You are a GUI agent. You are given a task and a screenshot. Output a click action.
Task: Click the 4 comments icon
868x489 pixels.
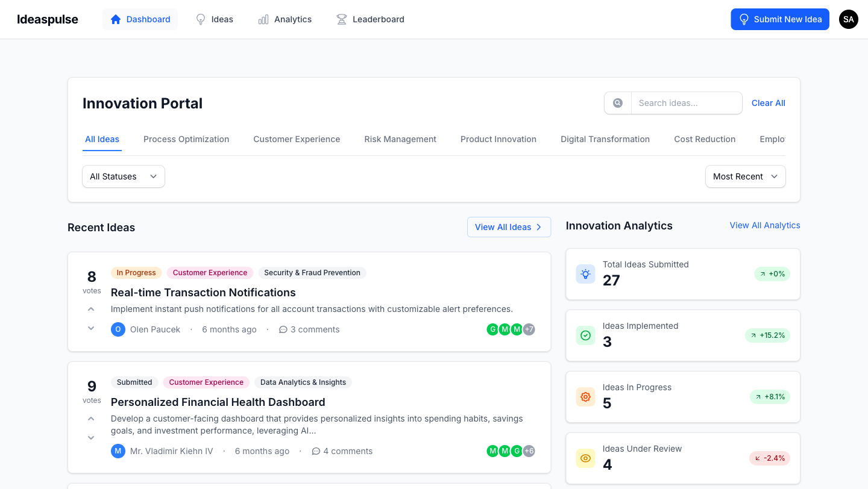click(x=316, y=451)
